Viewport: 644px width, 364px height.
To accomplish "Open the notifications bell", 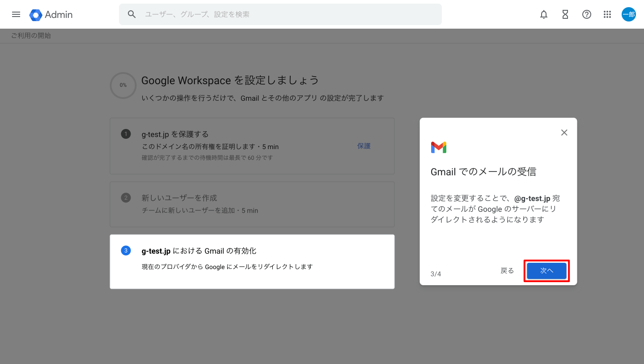I will click(544, 14).
